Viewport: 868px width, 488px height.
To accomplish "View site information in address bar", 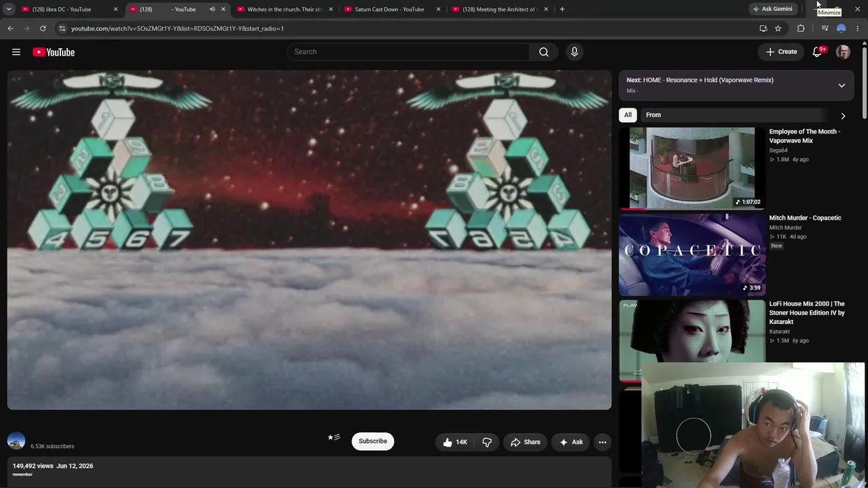I will click(62, 28).
